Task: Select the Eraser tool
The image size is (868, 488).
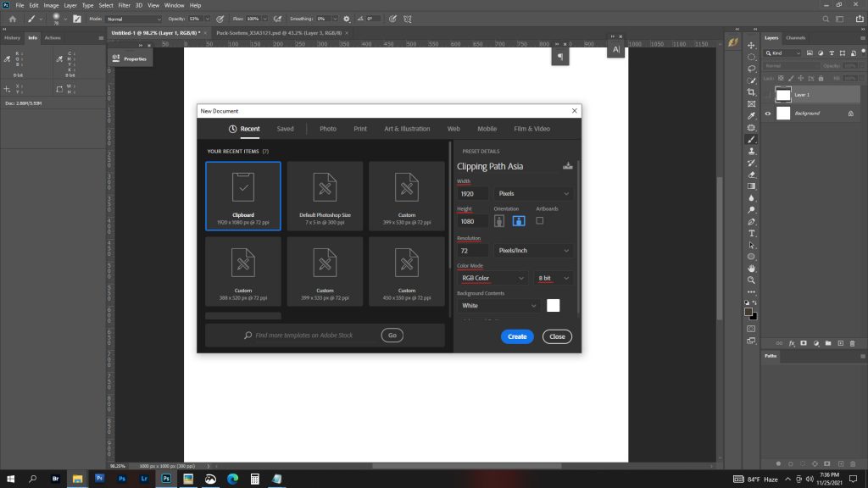Action: click(x=751, y=175)
